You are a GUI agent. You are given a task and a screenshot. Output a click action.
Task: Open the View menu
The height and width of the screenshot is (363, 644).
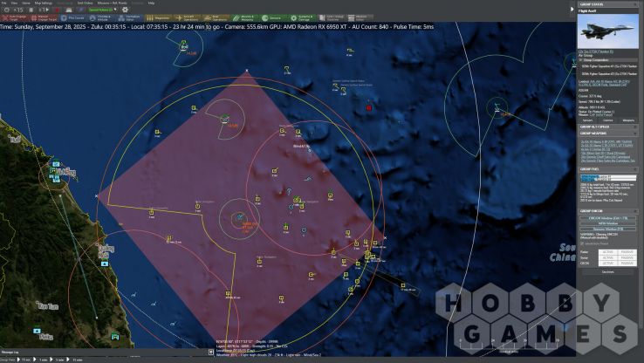point(14,3)
